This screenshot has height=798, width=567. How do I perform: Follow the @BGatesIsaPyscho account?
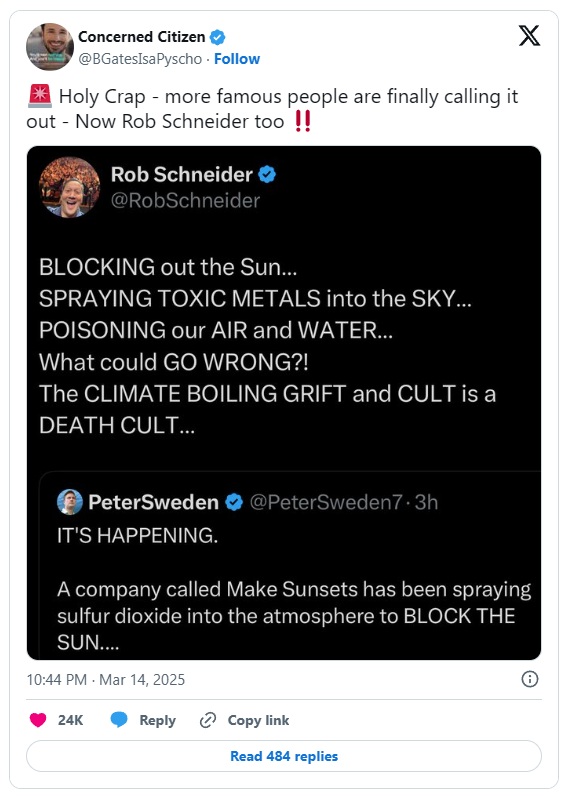click(x=237, y=59)
